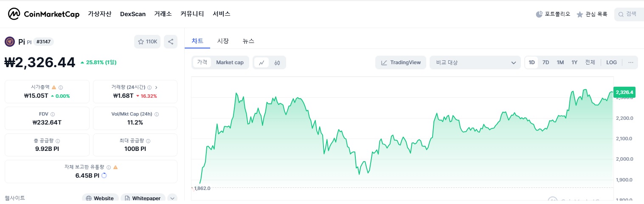Expand 거래량 (24시간) details arrow
Screen dimensions: 644x204
point(156,87)
